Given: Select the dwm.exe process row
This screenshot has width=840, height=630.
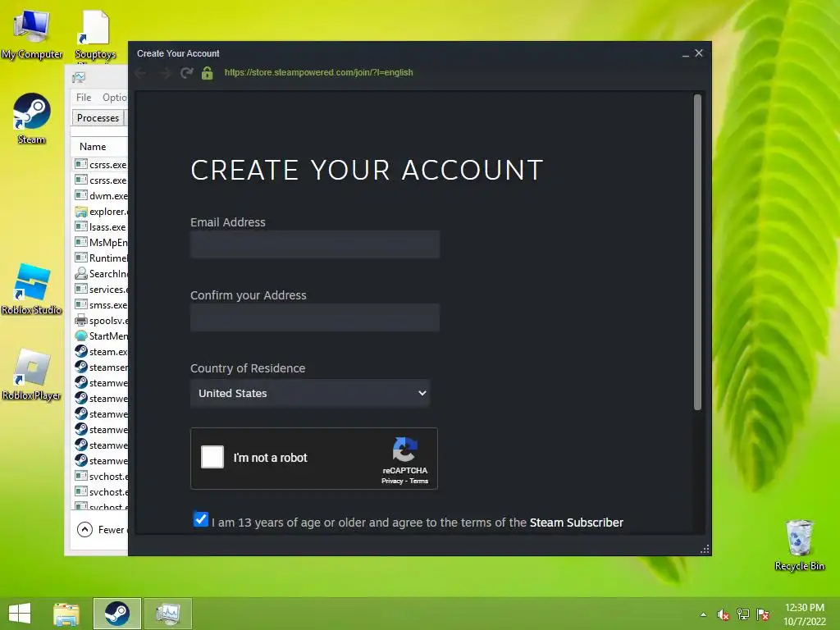Looking at the screenshot, I should pyautogui.click(x=99, y=195).
